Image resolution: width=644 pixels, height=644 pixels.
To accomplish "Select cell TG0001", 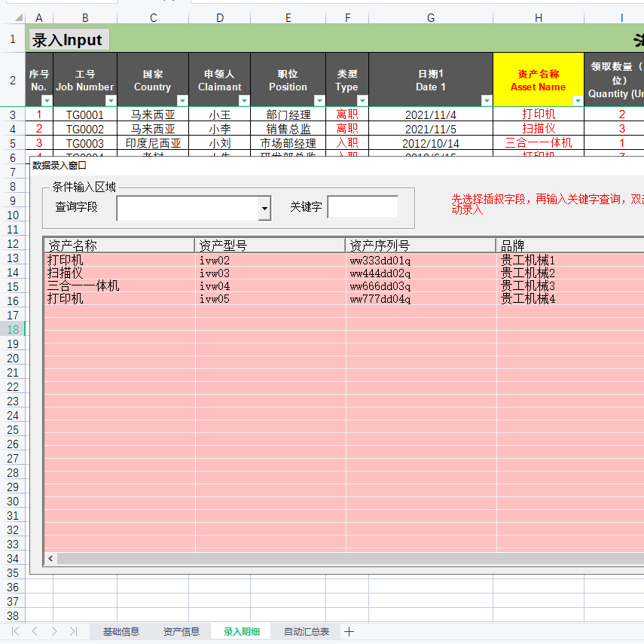I will tap(85, 114).
